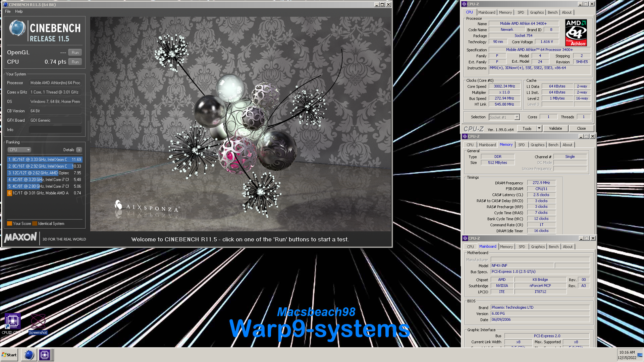Image resolution: width=644 pixels, height=362 pixels.
Task: Switch to SPD tab in middle CPU-Z window
Action: pyautogui.click(x=521, y=145)
